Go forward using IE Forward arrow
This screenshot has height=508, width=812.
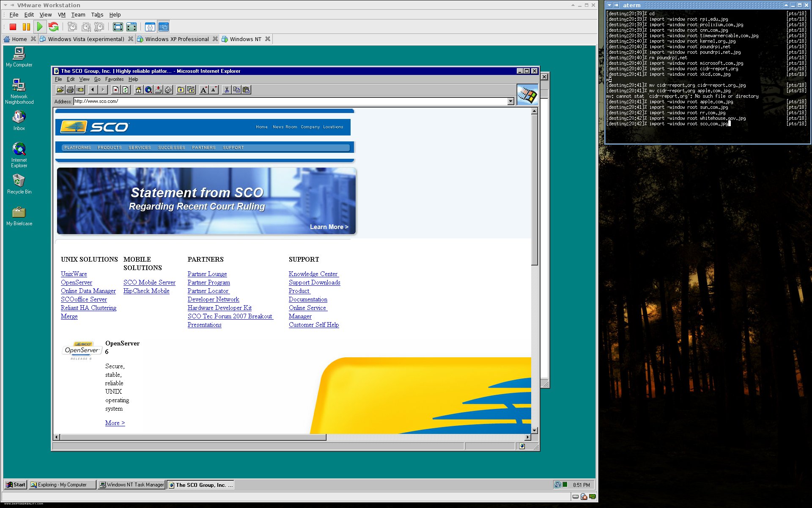(103, 90)
